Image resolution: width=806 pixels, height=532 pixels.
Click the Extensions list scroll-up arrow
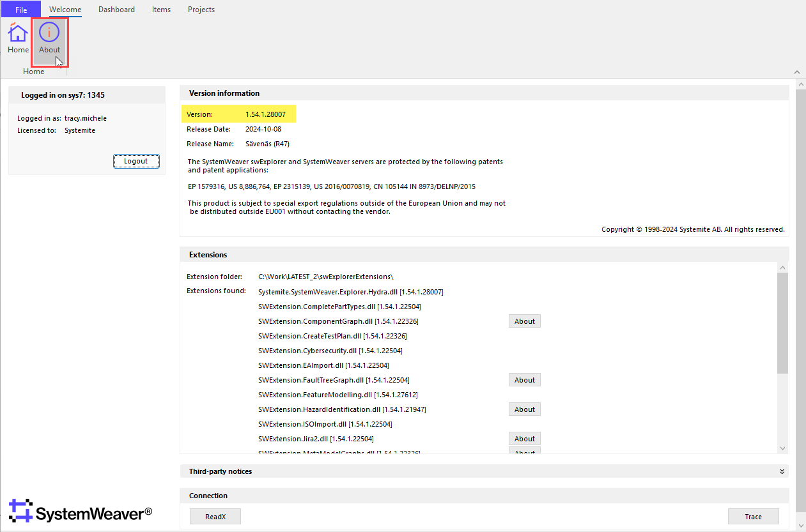coord(783,268)
